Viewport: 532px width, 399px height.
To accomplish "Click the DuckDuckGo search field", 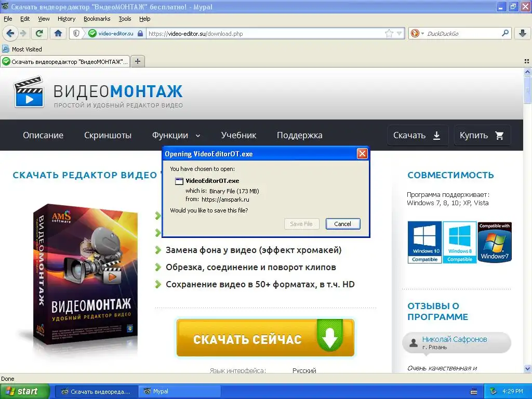I will 463,34.
